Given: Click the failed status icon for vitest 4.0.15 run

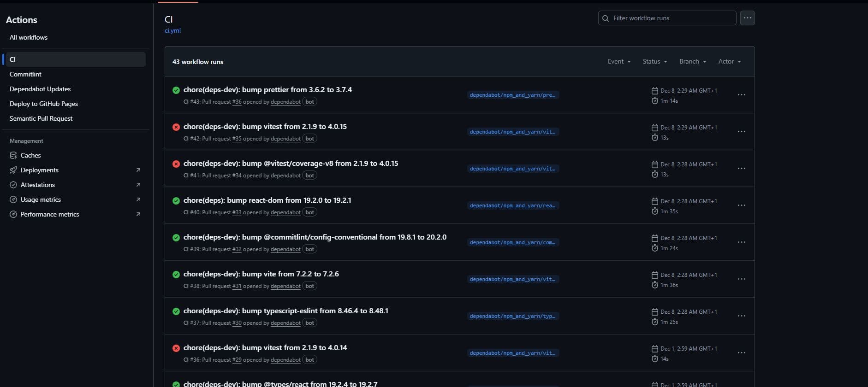Looking at the screenshot, I should 176,127.
